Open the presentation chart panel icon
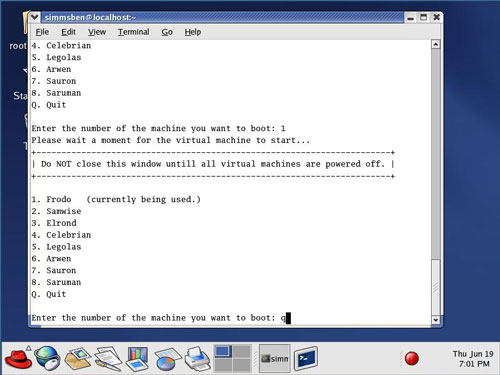The width and height of the screenshot is (500, 375). [137, 359]
